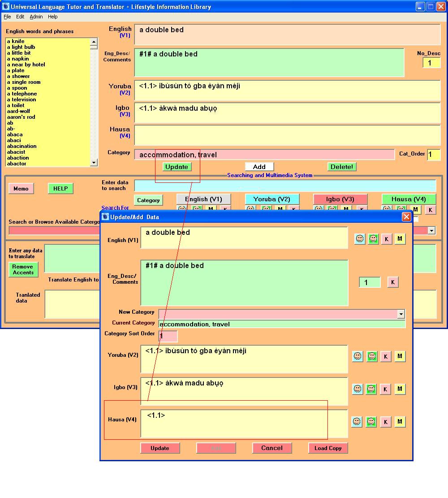This screenshot has height=498, width=448.
Task: Open the Admin menu
Action: point(36,17)
